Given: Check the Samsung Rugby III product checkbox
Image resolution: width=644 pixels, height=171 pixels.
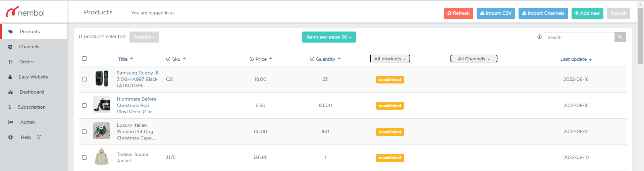Looking at the screenshot, I should tap(84, 79).
